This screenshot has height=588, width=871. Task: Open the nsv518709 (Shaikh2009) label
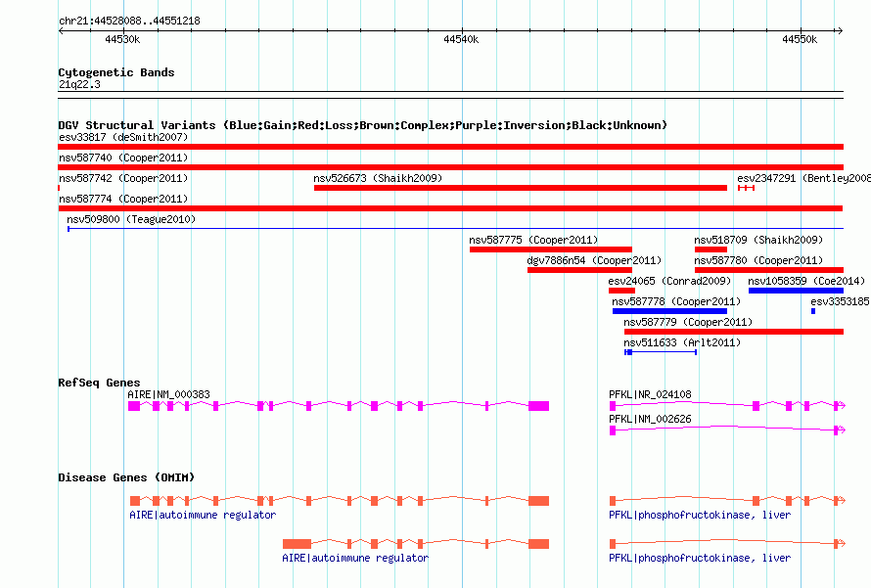point(758,240)
